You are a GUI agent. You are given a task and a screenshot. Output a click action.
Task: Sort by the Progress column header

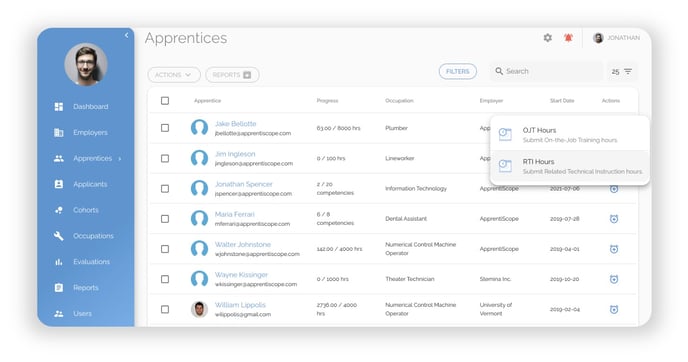(x=327, y=101)
